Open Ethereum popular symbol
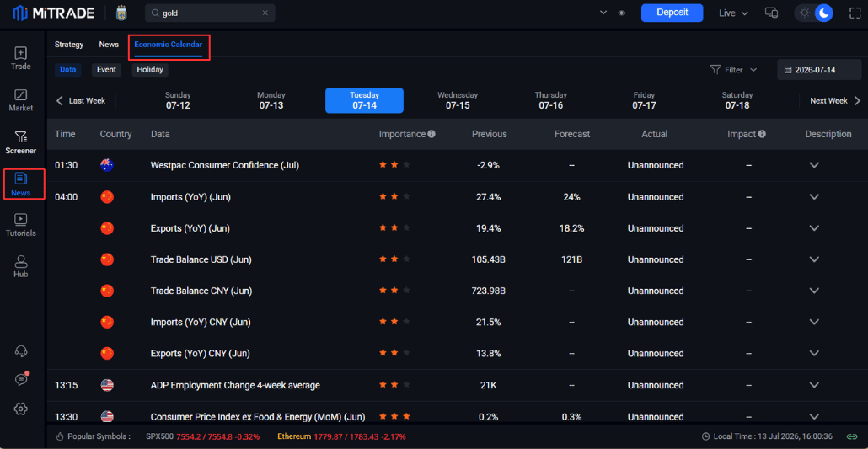The width and height of the screenshot is (868, 449). 341,436
